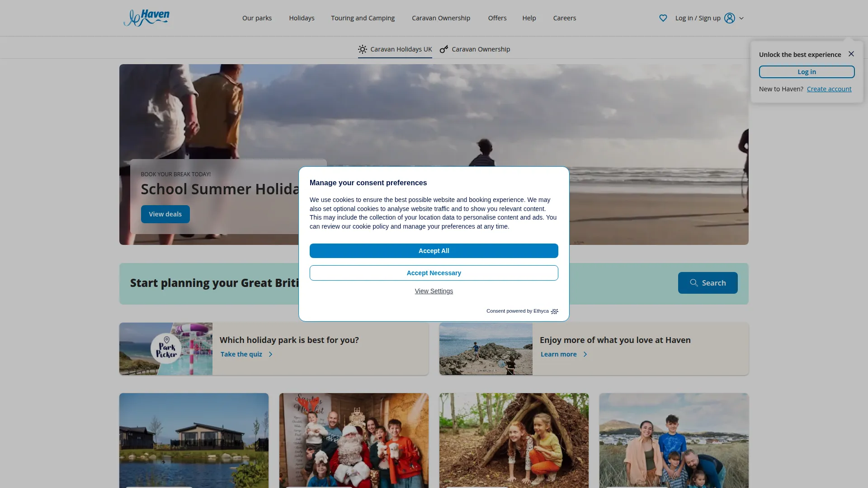Click the New to Haven? text
The image size is (868, 488).
[781, 89]
